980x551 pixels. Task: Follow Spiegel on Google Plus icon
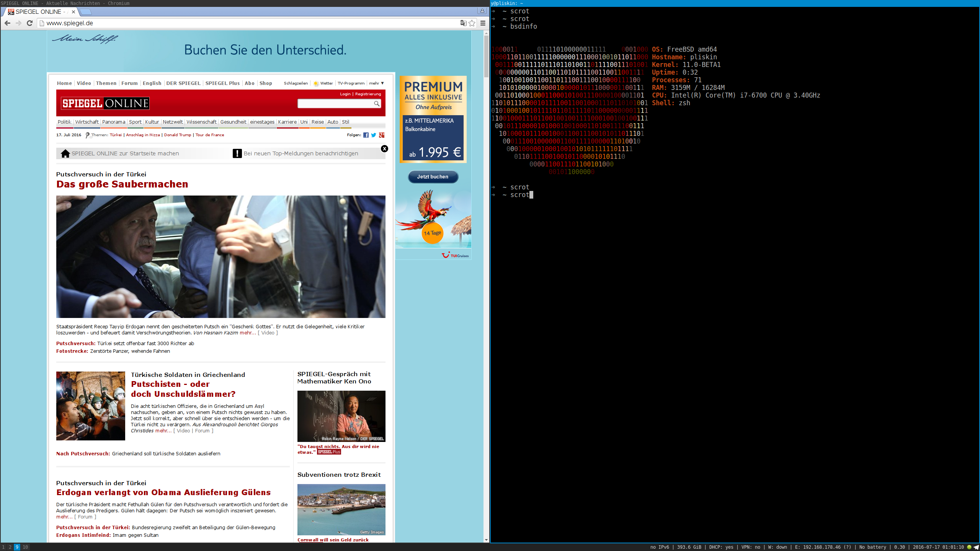382,135
